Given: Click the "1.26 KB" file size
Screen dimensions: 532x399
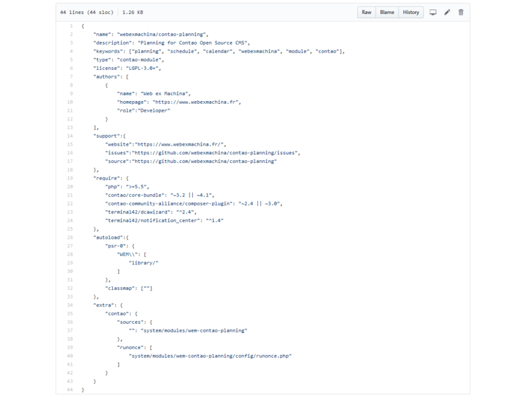Looking at the screenshot, I should (x=132, y=12).
